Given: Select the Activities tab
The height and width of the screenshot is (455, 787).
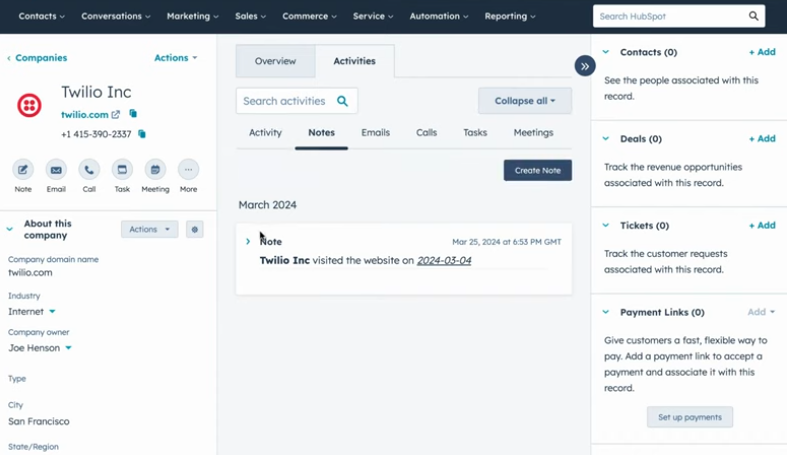Looking at the screenshot, I should (x=354, y=61).
